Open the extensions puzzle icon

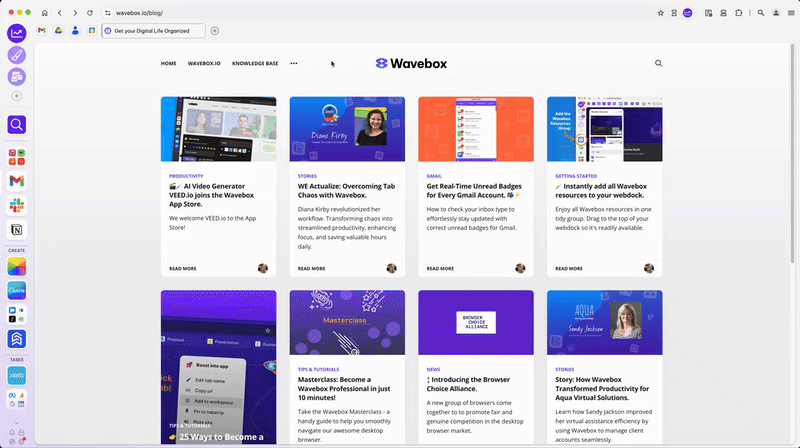pyautogui.click(x=738, y=13)
